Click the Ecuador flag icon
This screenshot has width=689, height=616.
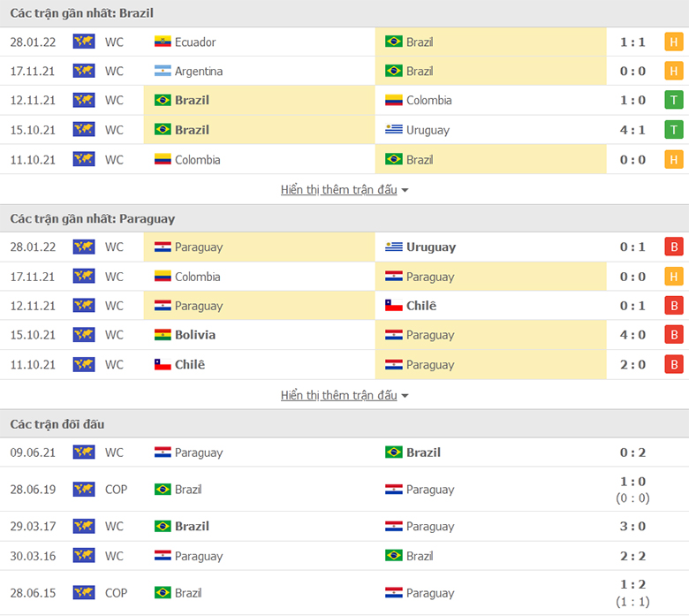[x=163, y=42]
